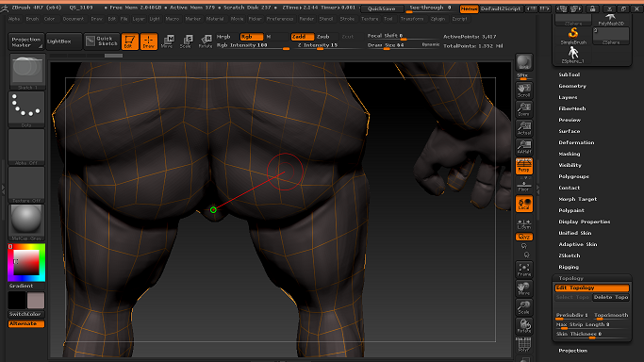Open the Texture Off selector
The width and height of the screenshot is (644, 362).
(x=26, y=185)
